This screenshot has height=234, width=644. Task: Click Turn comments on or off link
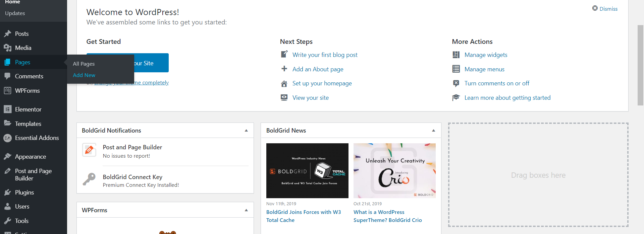[497, 83]
